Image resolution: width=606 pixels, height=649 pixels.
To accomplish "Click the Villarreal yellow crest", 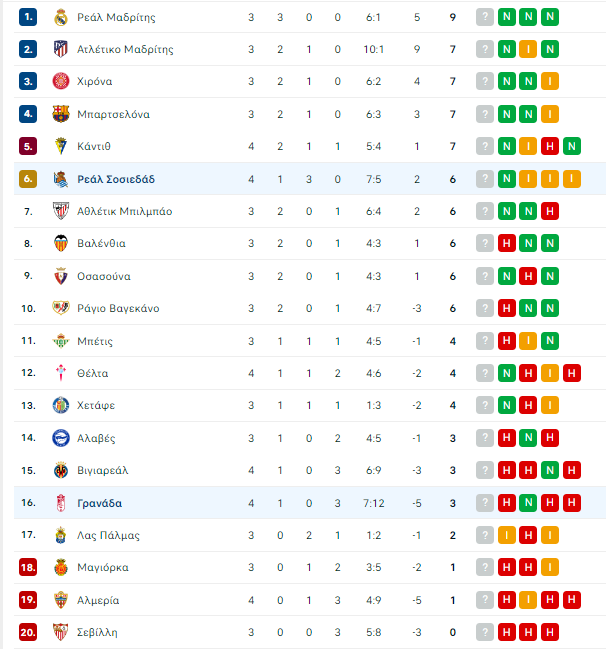I will click(x=61, y=470).
